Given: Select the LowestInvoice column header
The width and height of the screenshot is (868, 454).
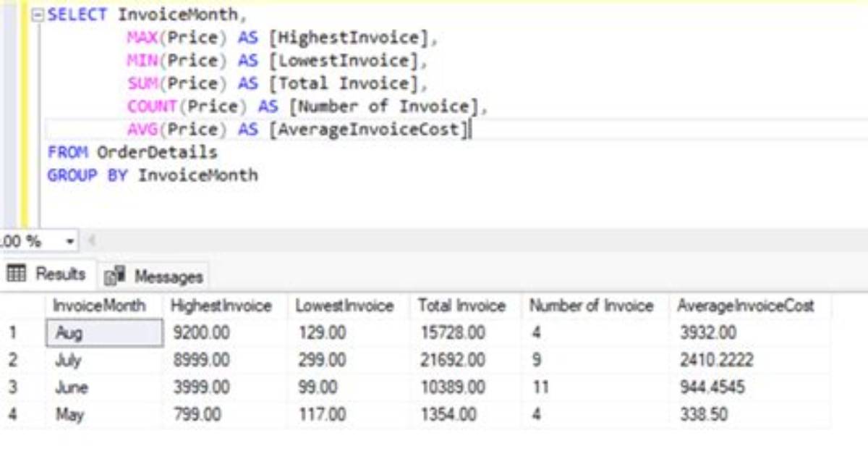Looking at the screenshot, I should (x=344, y=306).
